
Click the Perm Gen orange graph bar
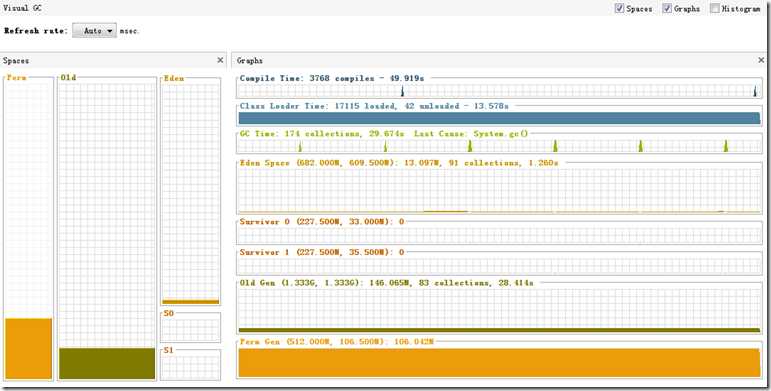[499, 363]
